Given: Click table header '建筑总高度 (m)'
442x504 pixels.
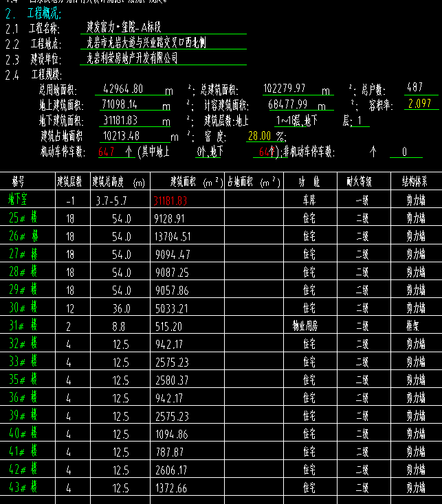Looking at the screenshot, I should click(x=118, y=182).
